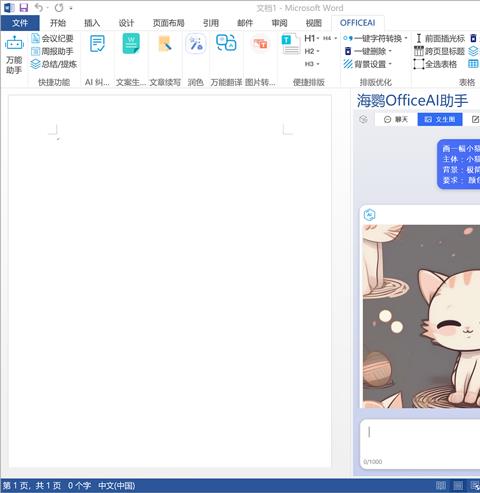Viewport: 480px width, 493px height.
Task: Open the Quick Access Toolbar customize arrow
Action: pos(71,8)
